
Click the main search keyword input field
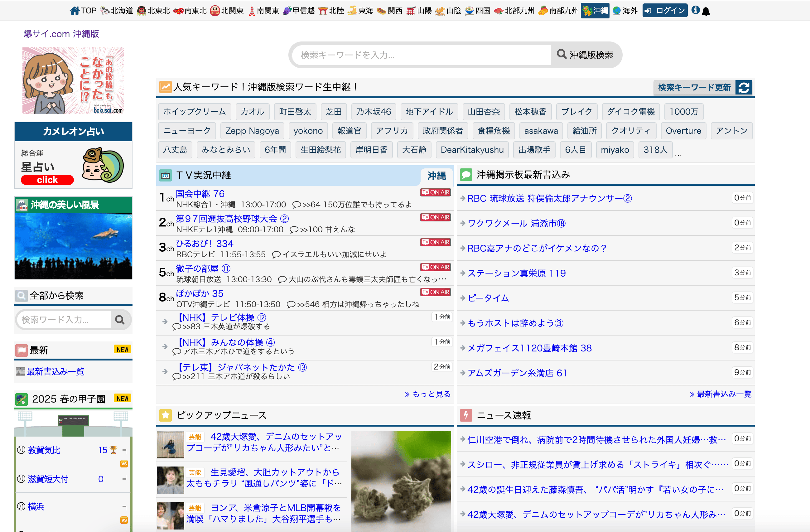point(421,55)
